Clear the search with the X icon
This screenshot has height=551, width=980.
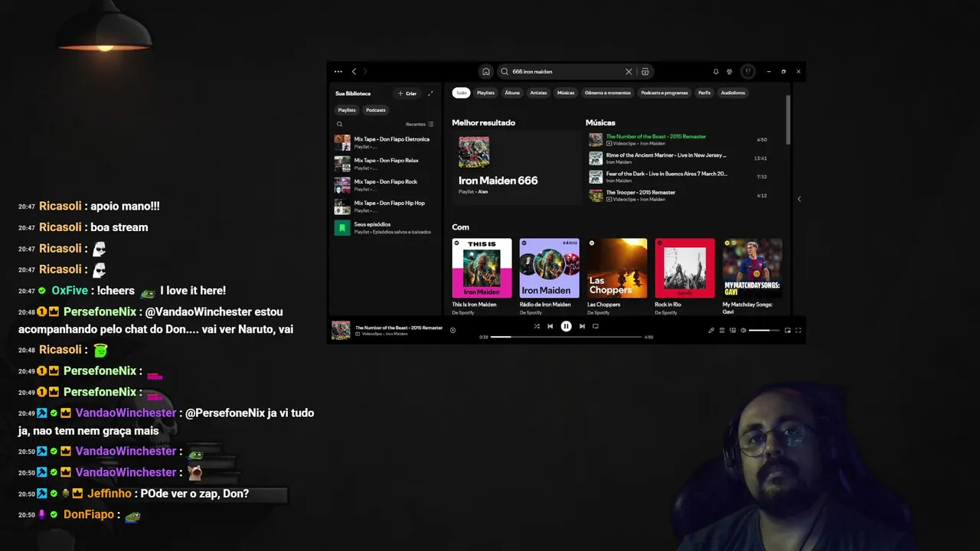pyautogui.click(x=629, y=71)
